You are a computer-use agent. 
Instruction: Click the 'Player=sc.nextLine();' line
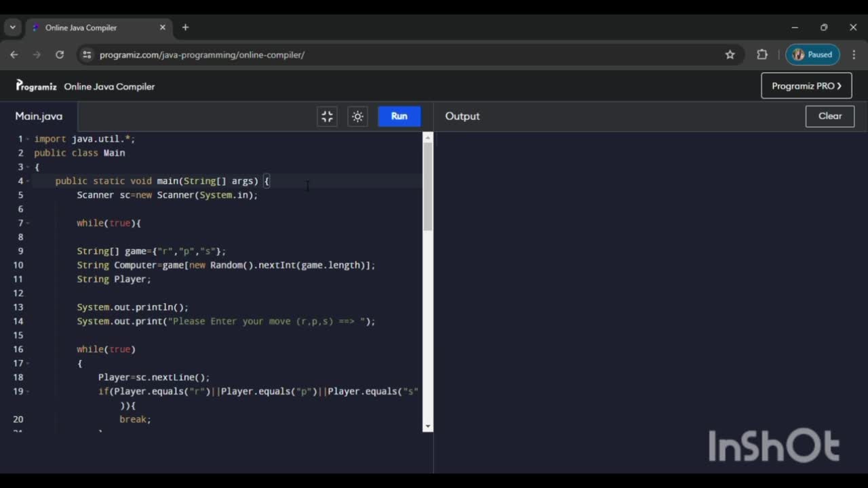pyautogui.click(x=154, y=378)
